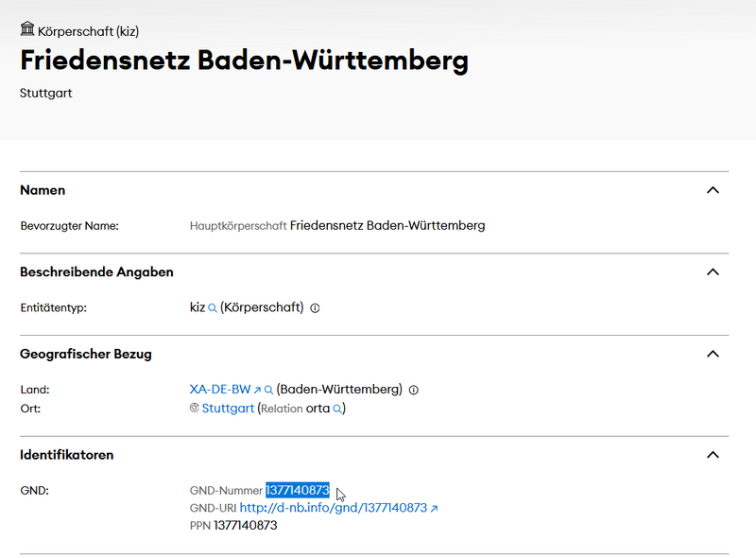This screenshot has height=558, width=756.
Task: Collapse the Beschreibende Angaben section
Action: pyautogui.click(x=713, y=272)
